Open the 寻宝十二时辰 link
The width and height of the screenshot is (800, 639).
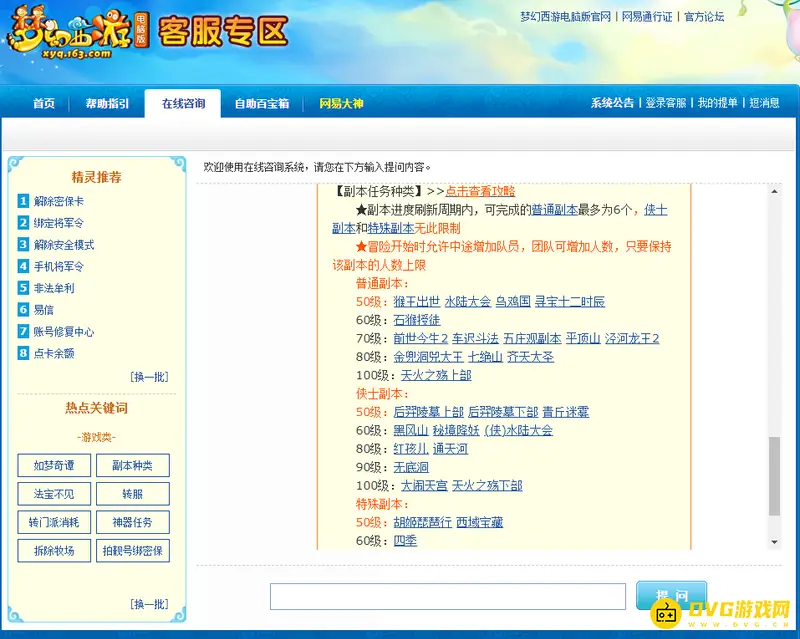[x=570, y=302]
